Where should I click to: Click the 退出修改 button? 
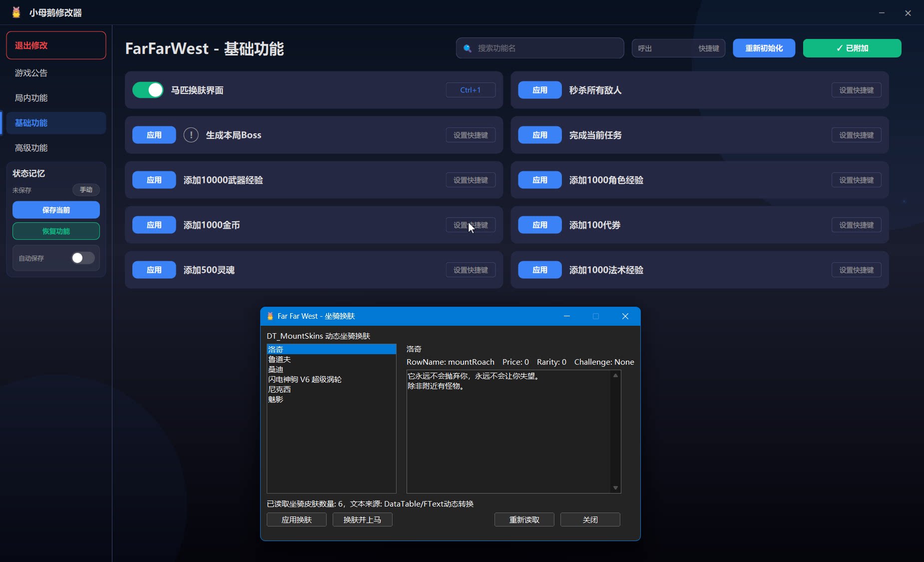pyautogui.click(x=56, y=45)
